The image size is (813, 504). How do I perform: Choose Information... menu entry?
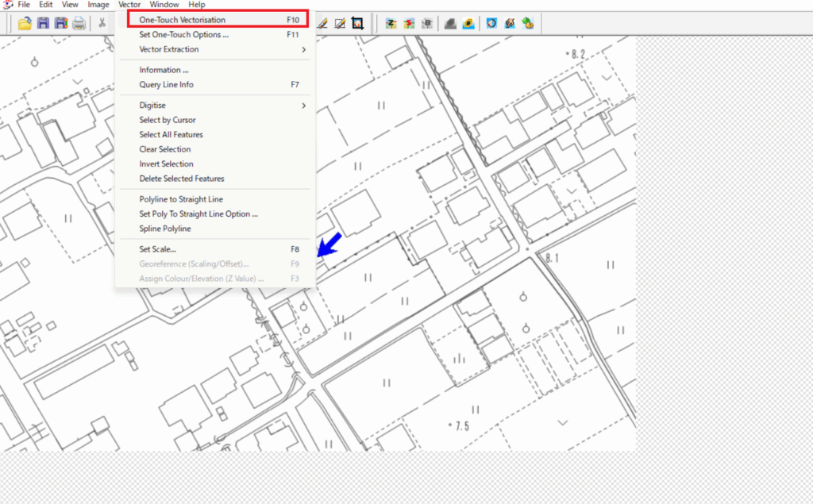(x=215, y=70)
